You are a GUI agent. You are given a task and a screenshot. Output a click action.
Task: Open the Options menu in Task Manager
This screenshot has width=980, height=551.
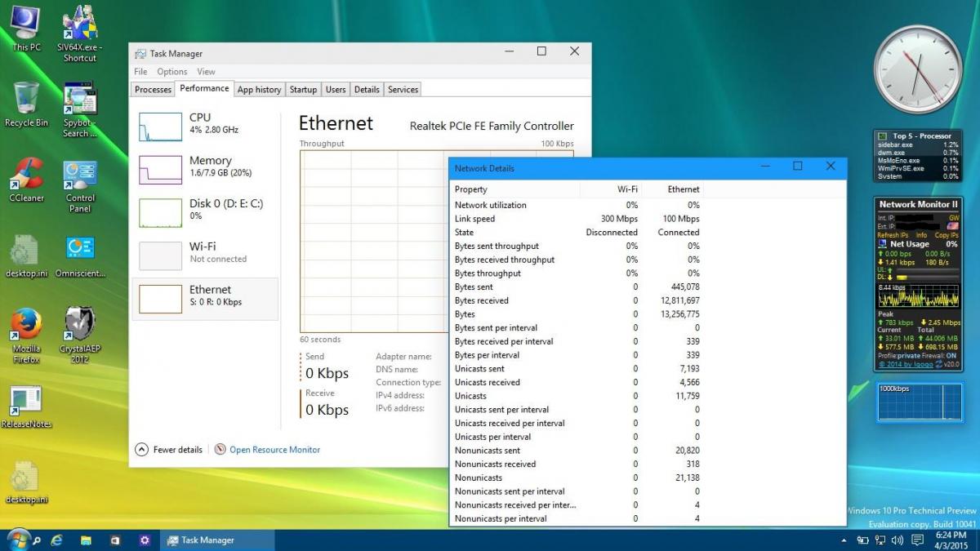tap(172, 72)
